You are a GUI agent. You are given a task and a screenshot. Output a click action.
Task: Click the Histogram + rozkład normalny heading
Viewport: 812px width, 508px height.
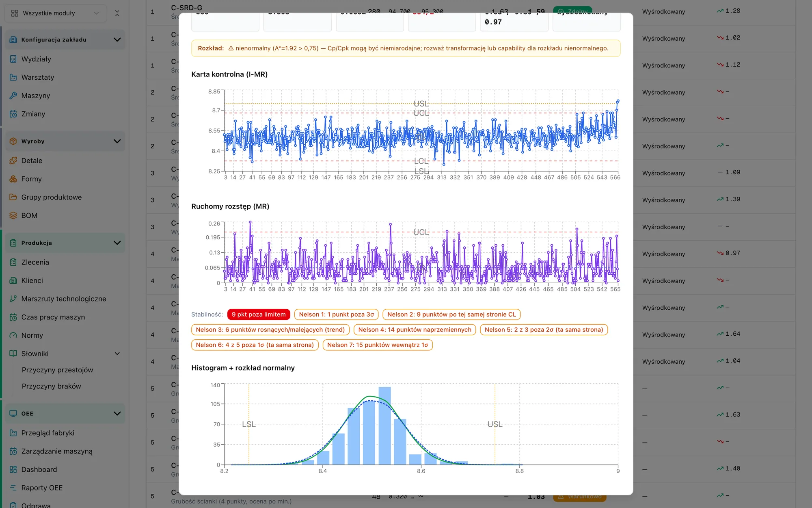point(243,368)
